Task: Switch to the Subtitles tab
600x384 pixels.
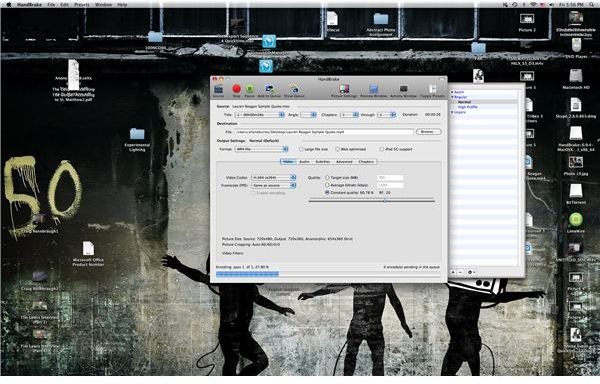Action: (x=323, y=162)
